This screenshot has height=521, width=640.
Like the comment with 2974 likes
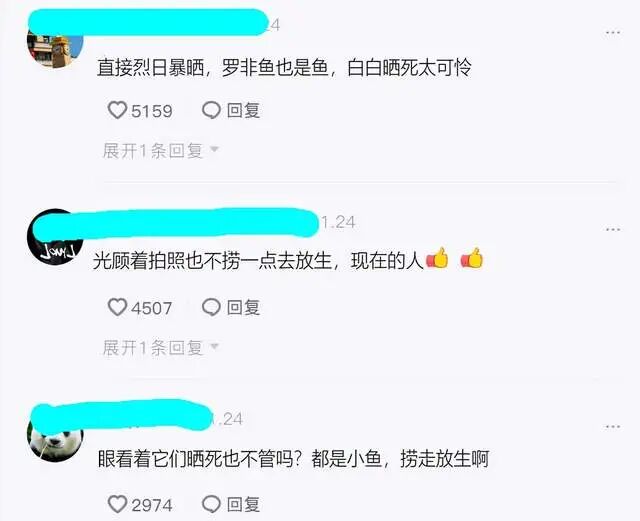tap(117, 504)
